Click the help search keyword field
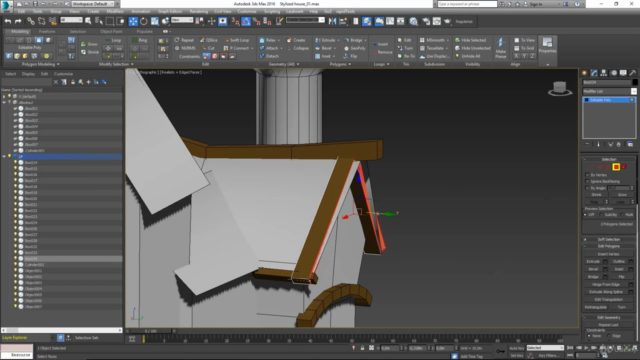 [x=467, y=4]
